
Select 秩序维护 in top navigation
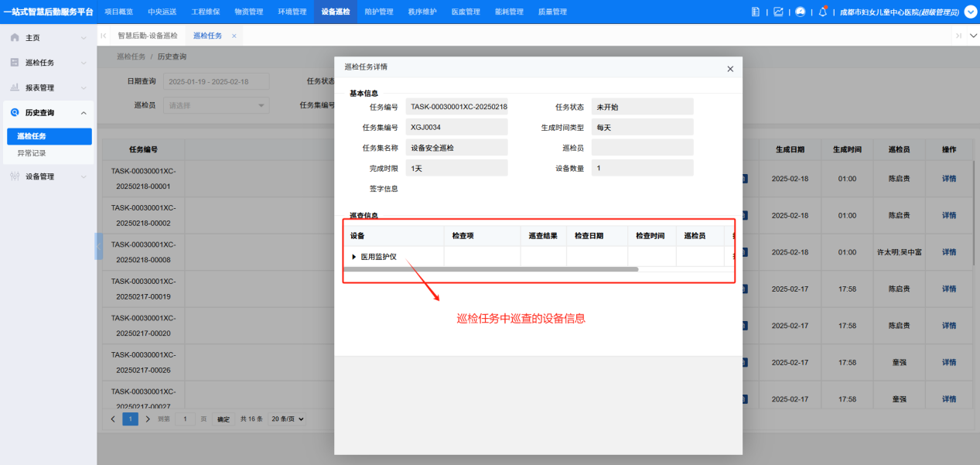[x=422, y=12]
